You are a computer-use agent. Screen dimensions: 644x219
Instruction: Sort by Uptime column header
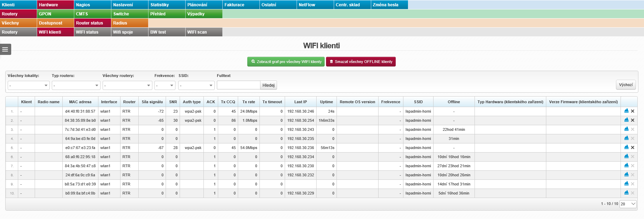(x=326, y=102)
